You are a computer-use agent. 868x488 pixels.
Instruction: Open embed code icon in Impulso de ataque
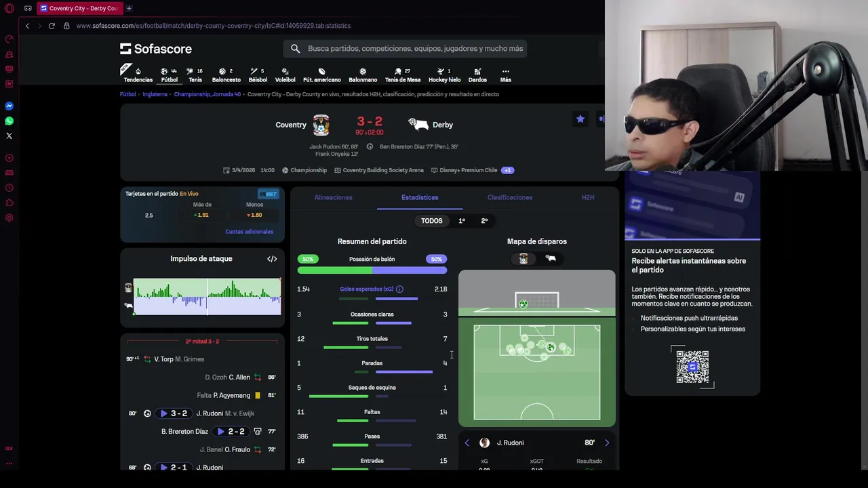coord(272,259)
